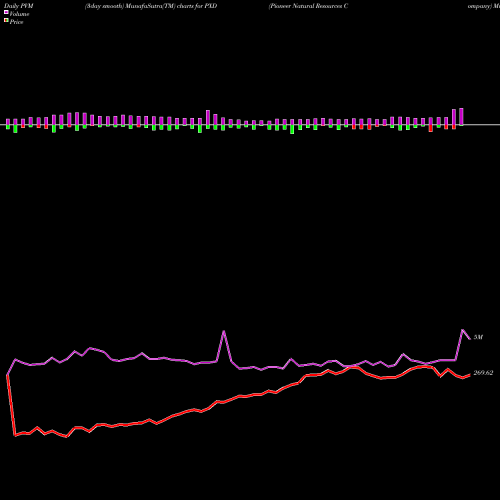
Task: Click the 5M volume value label
Action: 478,337
